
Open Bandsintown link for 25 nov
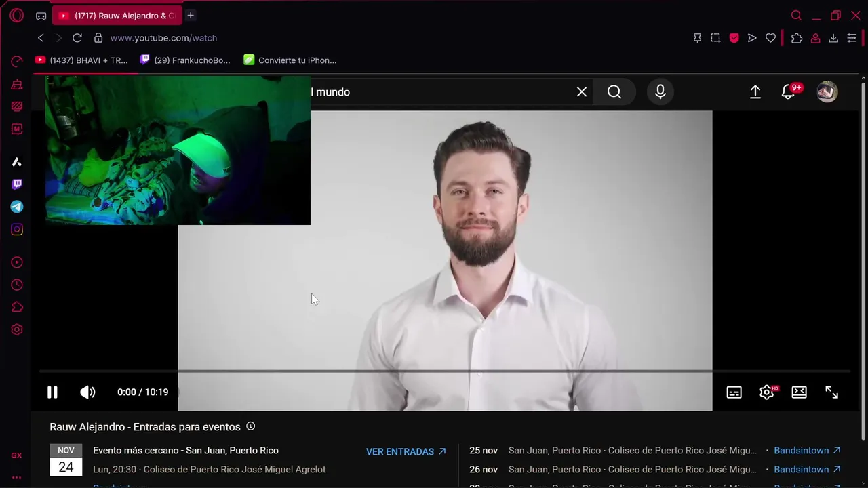[x=807, y=451]
